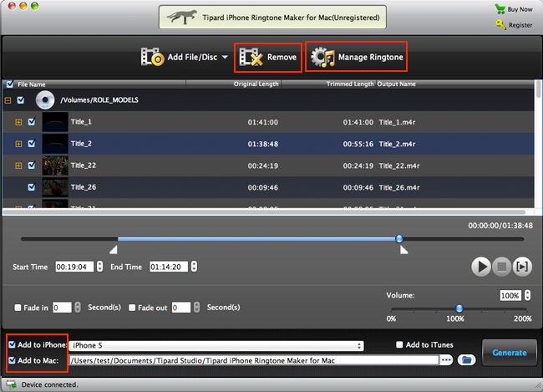Screen dimensions: 543x392
Task: Click output name Title_26.m4r
Action: [399, 188]
